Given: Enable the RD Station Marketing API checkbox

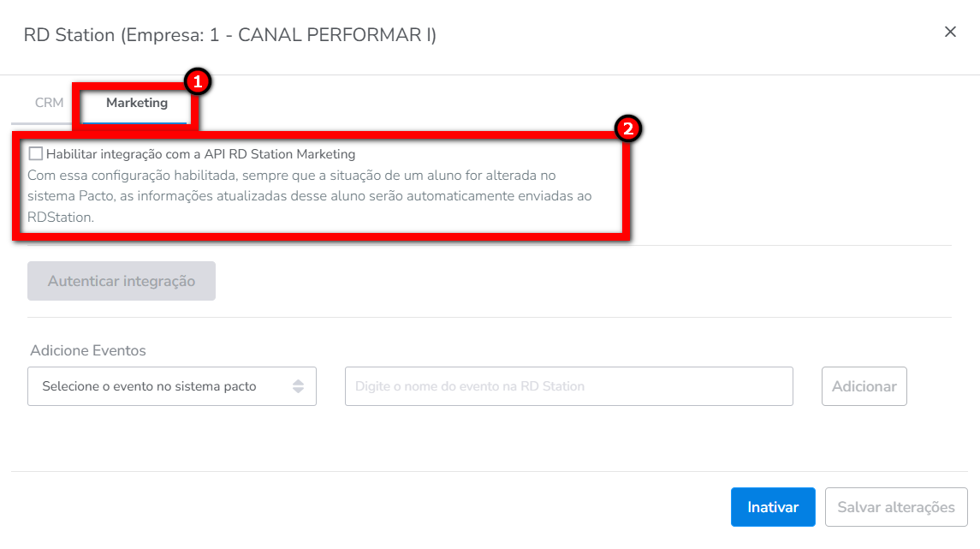Looking at the screenshot, I should pos(36,154).
